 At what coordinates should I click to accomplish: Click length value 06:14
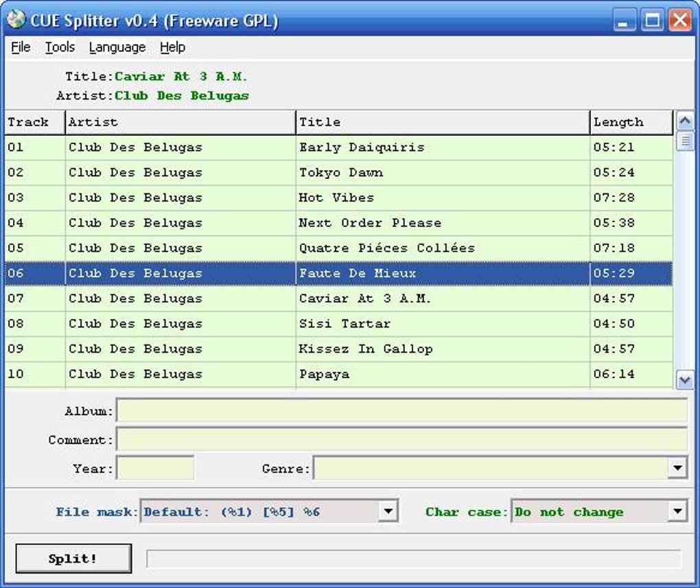click(x=614, y=374)
